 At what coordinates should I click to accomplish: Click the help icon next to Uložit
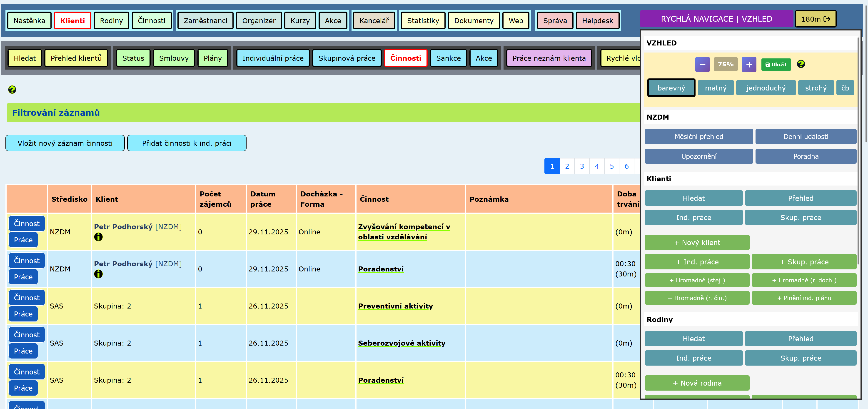(801, 64)
